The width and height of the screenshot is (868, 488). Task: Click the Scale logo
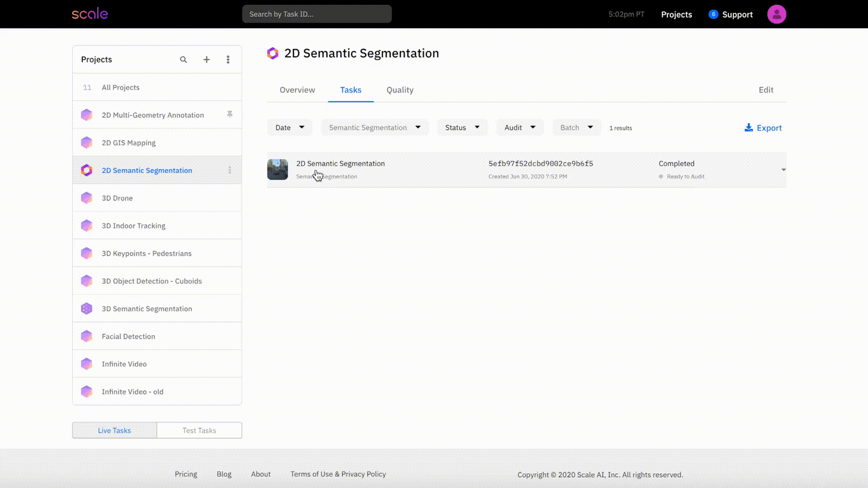point(90,14)
